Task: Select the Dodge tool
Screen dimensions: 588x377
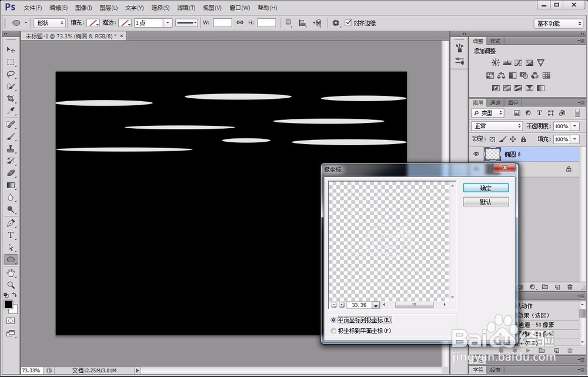Action: point(11,210)
